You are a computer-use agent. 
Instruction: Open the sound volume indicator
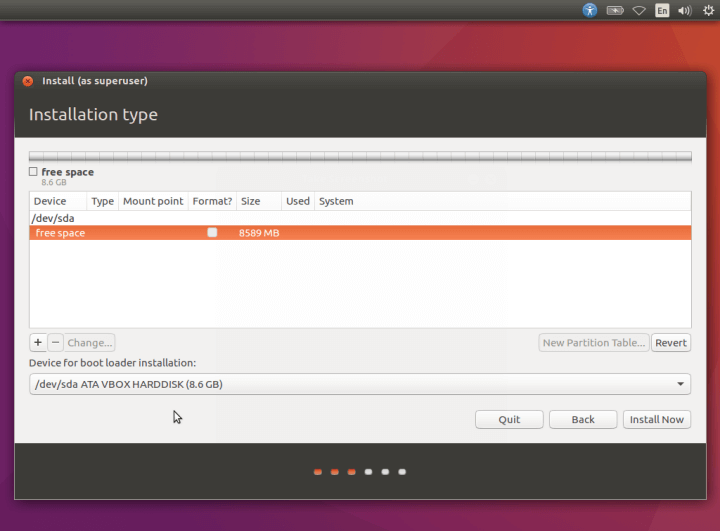(x=685, y=10)
